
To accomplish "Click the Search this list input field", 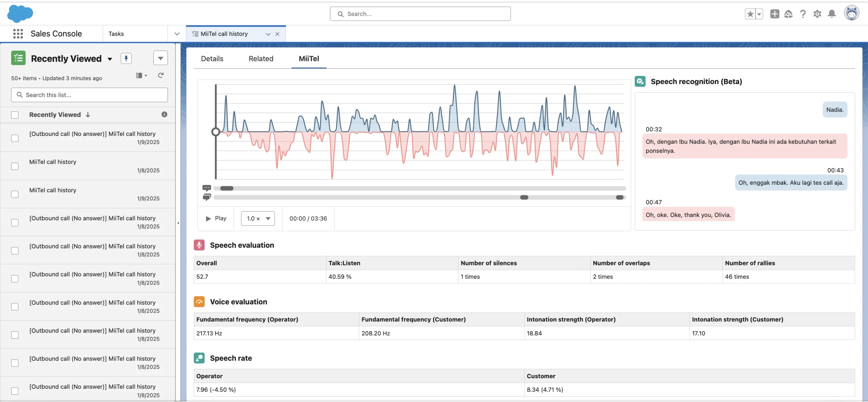I will (89, 95).
